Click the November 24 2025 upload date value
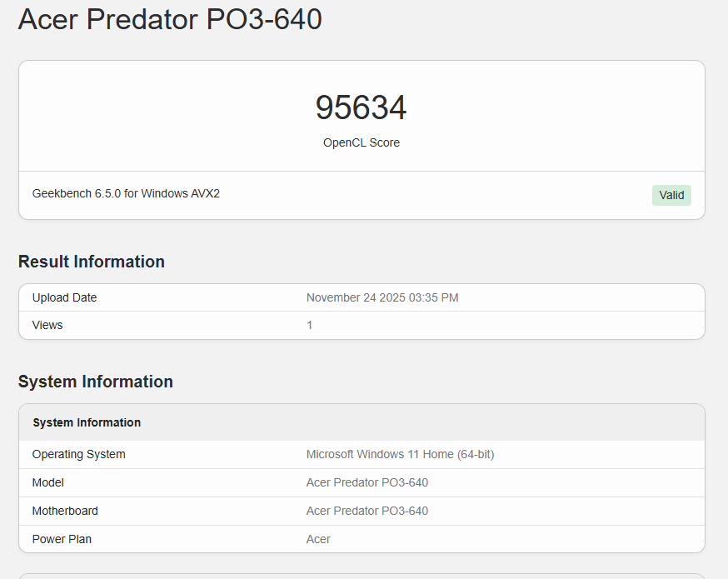The width and height of the screenshot is (728, 579). 382,297
